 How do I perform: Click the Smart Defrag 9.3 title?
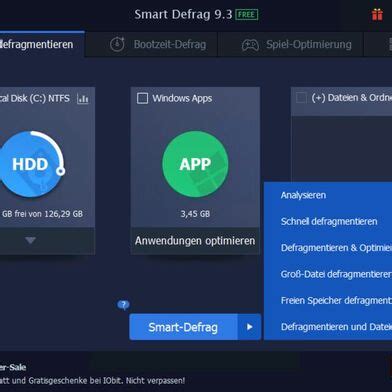coord(183,14)
